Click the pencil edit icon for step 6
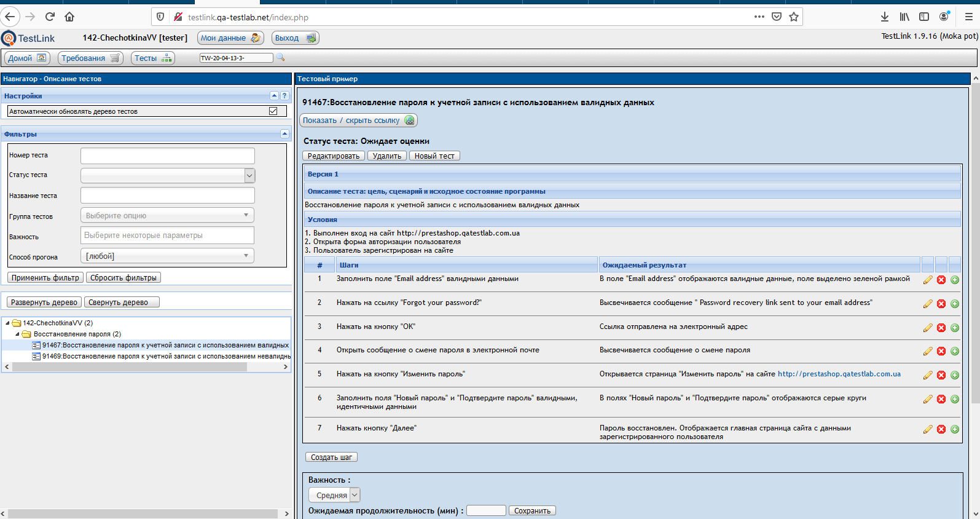 (928, 399)
